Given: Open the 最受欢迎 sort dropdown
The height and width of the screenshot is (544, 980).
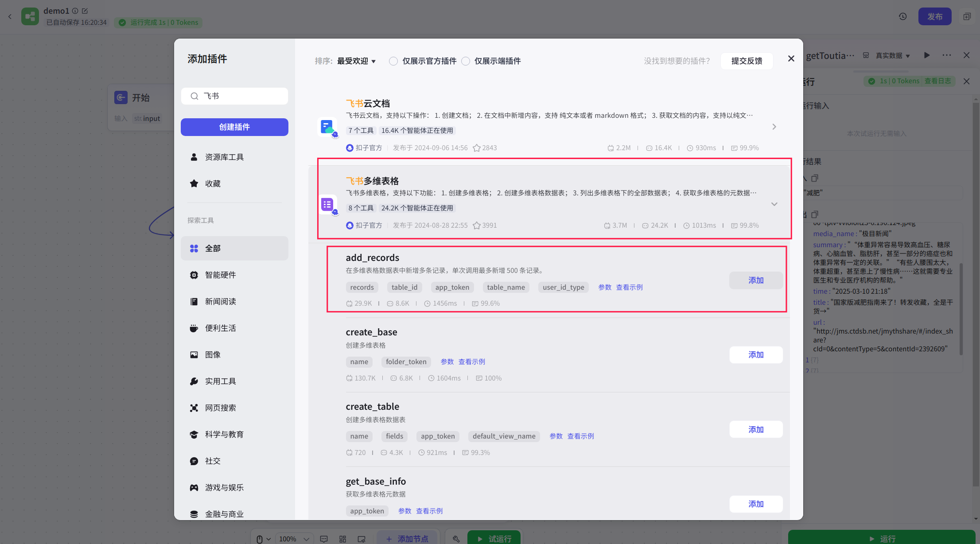Looking at the screenshot, I should coord(356,61).
